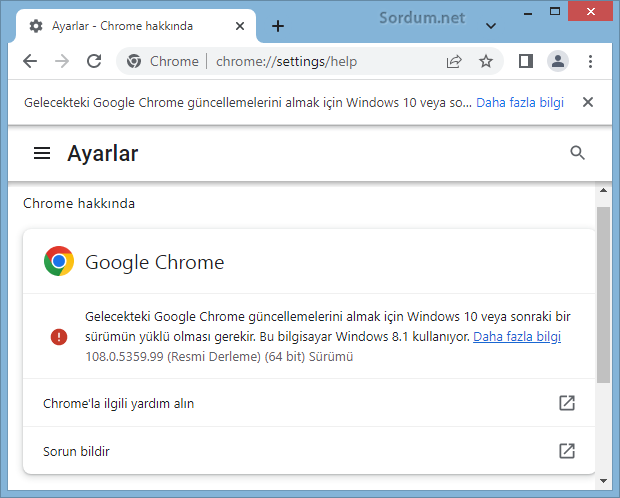Open Daha fazla bilgi link in Chrome card

coord(517,337)
